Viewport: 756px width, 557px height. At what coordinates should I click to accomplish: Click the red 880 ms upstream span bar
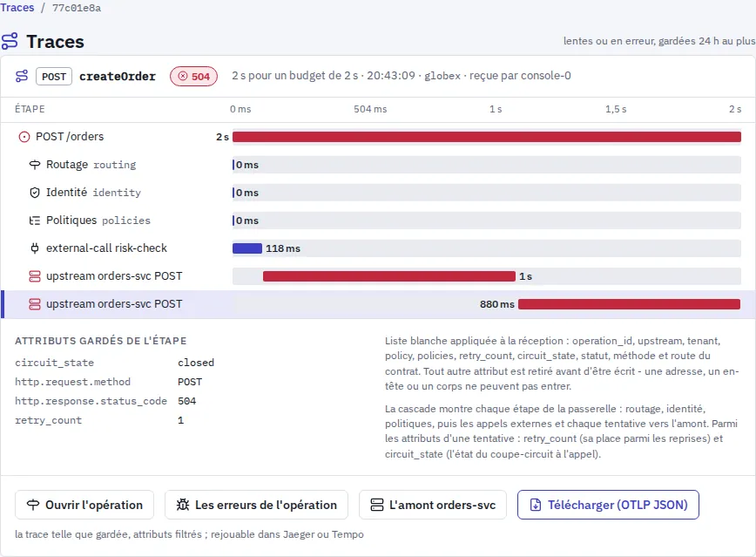click(x=629, y=304)
